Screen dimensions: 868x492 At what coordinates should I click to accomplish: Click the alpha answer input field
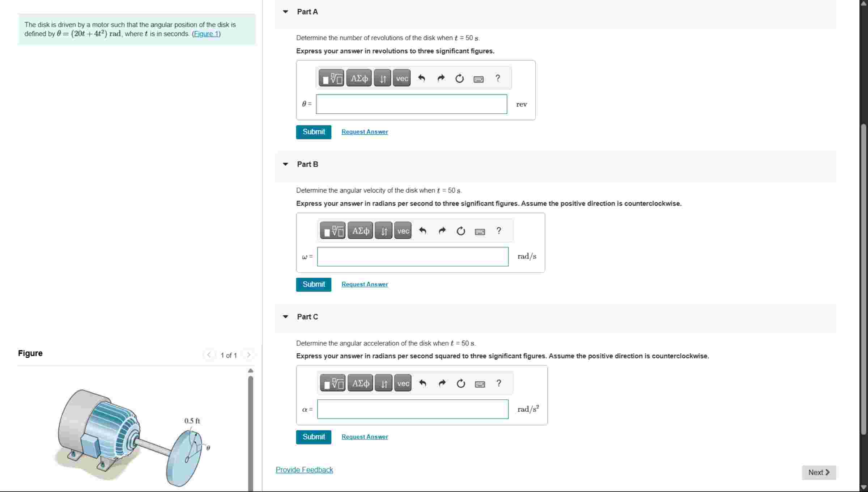413,409
